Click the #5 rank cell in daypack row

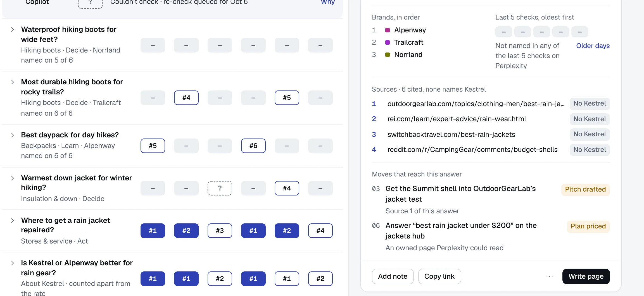click(153, 146)
